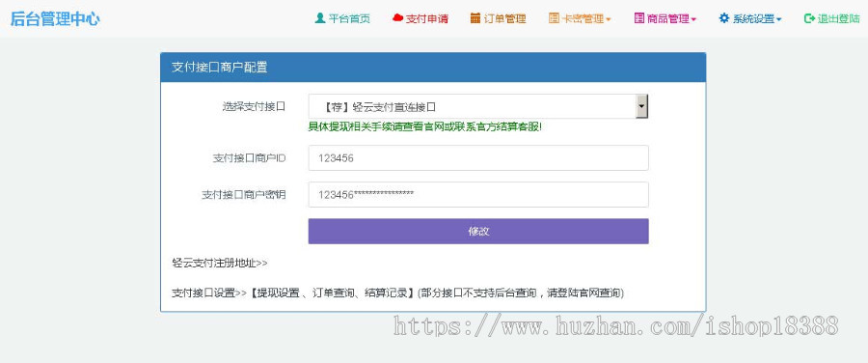Open the 选择支付接口 combo box
Screen dimensions: 868x363
pyautogui.click(x=477, y=106)
